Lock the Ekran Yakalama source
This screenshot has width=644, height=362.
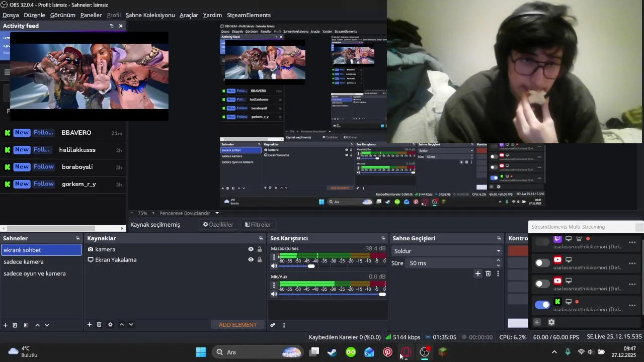coord(260,260)
